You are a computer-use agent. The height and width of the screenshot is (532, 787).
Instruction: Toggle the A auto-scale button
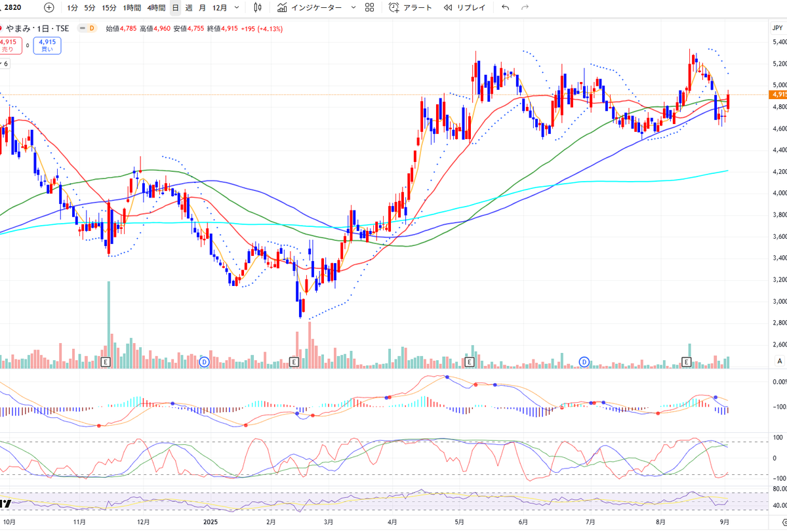pos(780,361)
